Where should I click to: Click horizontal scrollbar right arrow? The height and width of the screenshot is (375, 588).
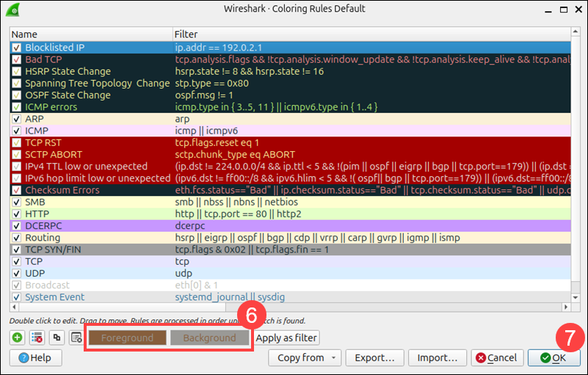point(566,307)
